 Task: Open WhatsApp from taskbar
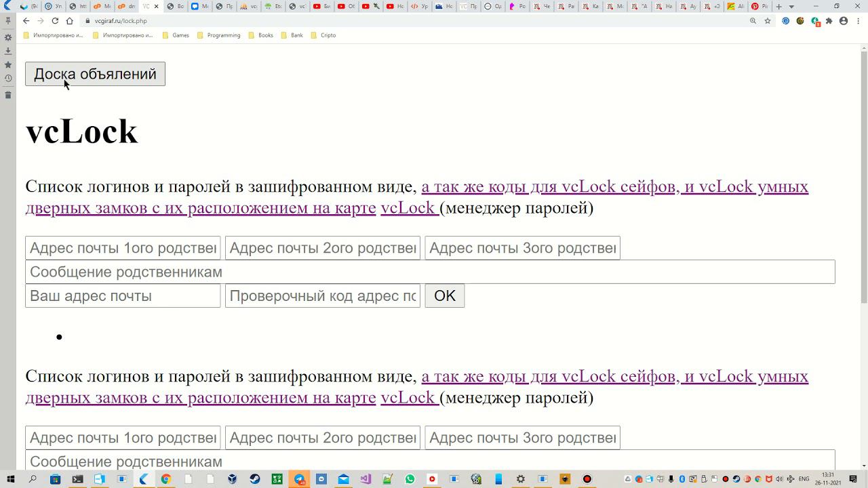coord(410,479)
